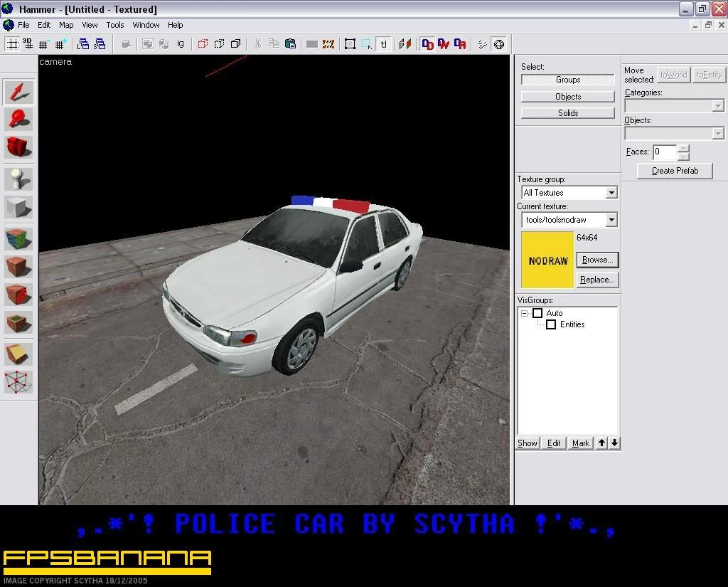Click the Carve icon in toolbar

126,44
